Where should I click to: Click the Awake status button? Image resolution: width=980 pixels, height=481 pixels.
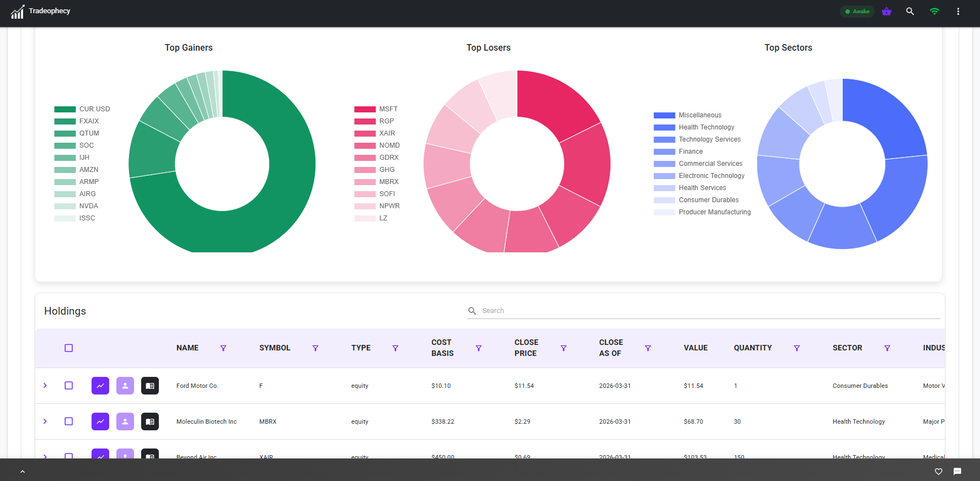click(857, 12)
